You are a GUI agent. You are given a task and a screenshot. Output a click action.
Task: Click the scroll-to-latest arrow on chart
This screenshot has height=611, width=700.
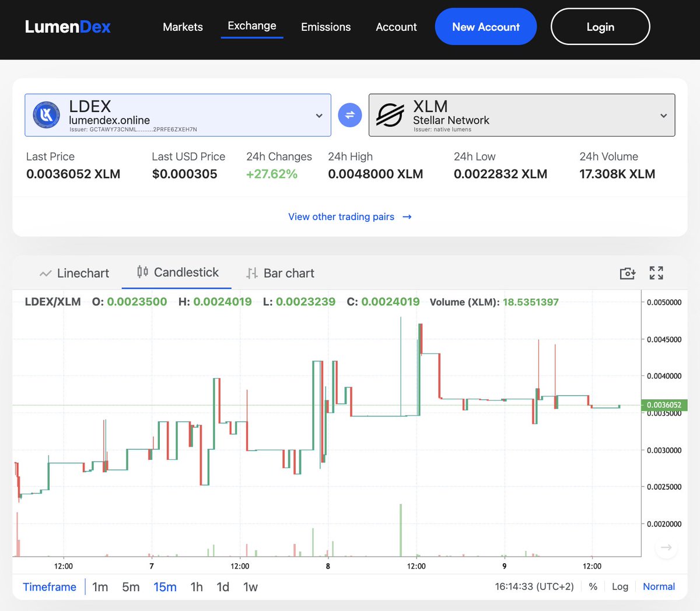[666, 547]
